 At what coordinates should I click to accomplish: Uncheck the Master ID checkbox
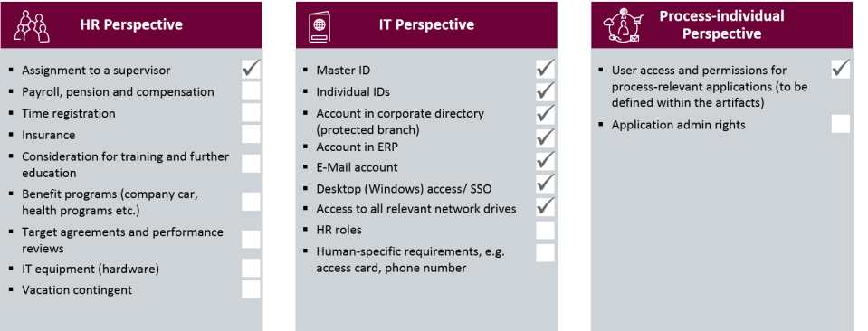[545, 69]
